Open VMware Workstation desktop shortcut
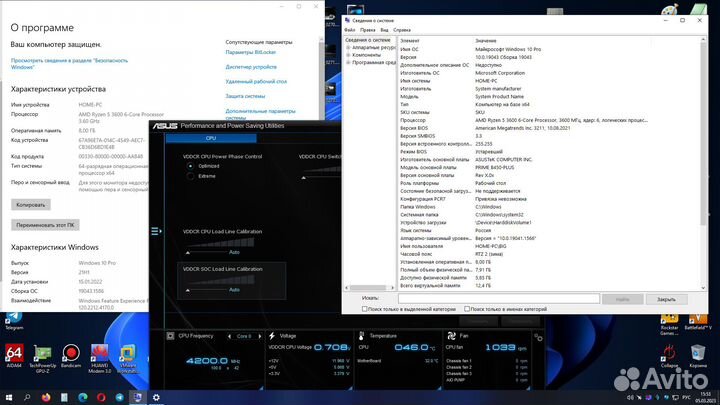Viewport: 720px width, 405px height. pos(128,358)
